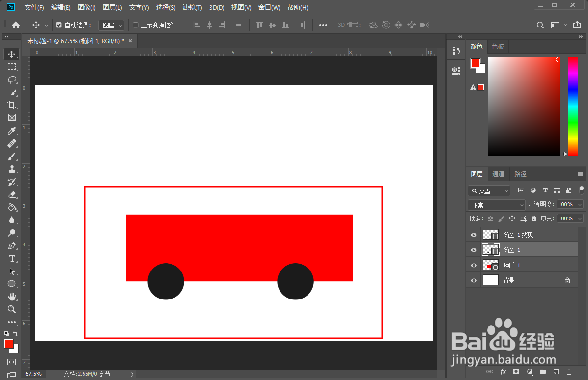Click the Home button in options bar

click(x=16, y=25)
